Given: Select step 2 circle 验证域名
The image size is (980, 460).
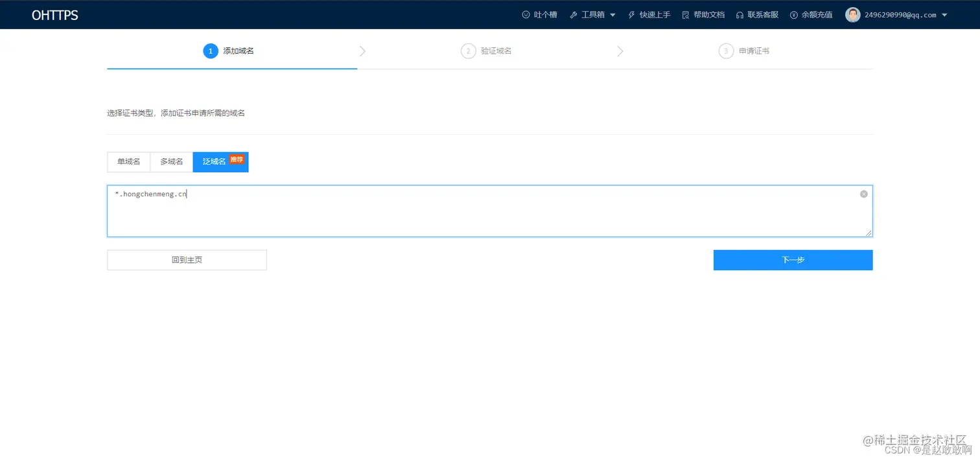Looking at the screenshot, I should pos(468,51).
